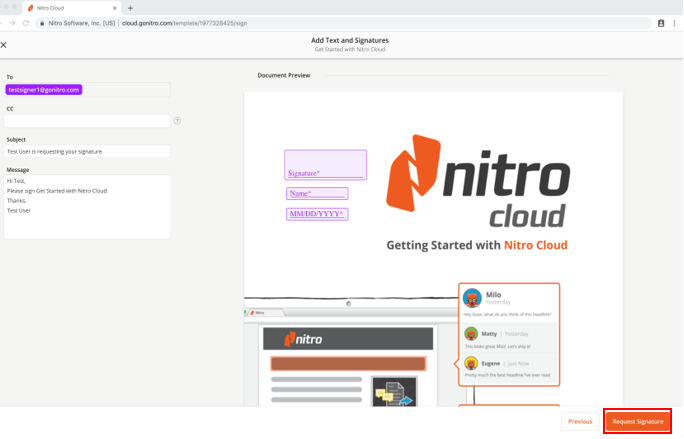Click inside the Message text area

pos(87,207)
